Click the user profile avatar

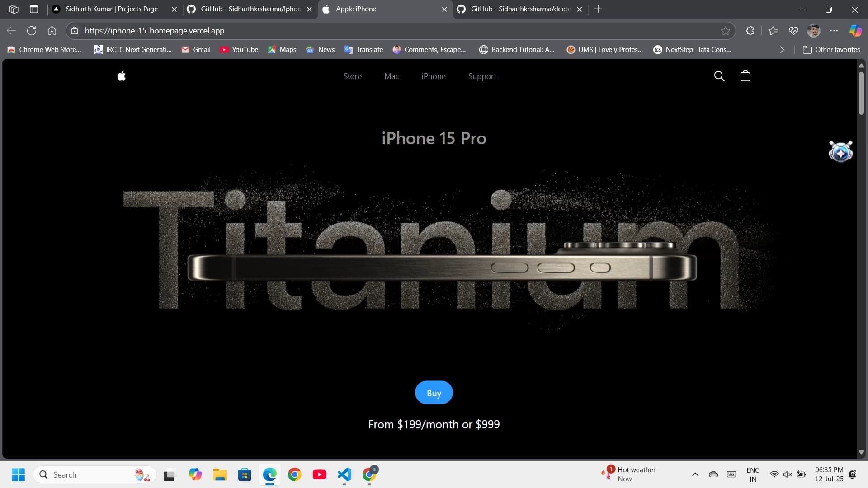[813, 31]
